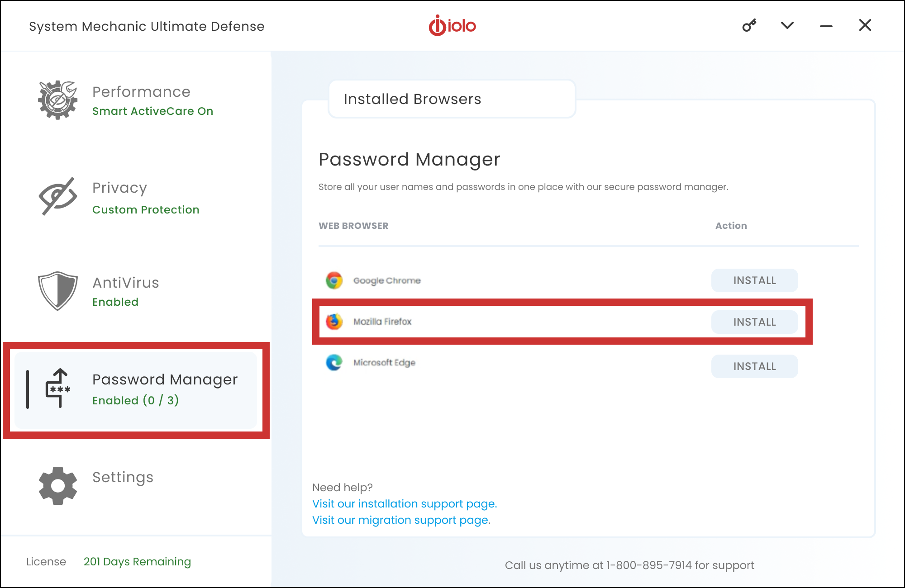905x588 pixels.
Task: Expand the chevron dropdown in title bar
Action: 787,25
